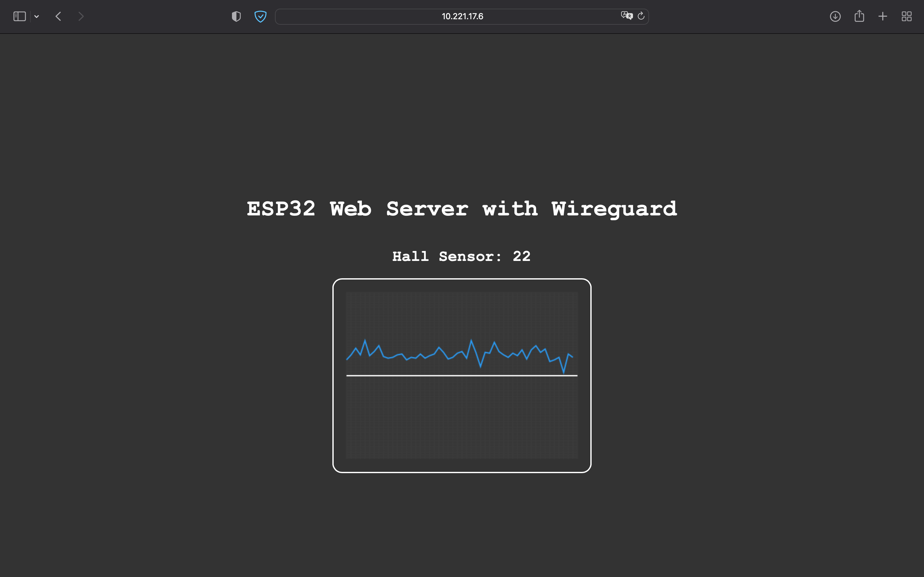
Task: Focus the address bar showing 10.221.17.6
Action: (462, 16)
